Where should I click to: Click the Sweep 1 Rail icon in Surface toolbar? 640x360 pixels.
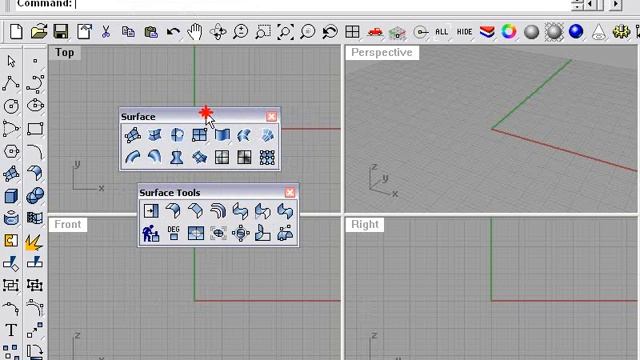point(133,157)
